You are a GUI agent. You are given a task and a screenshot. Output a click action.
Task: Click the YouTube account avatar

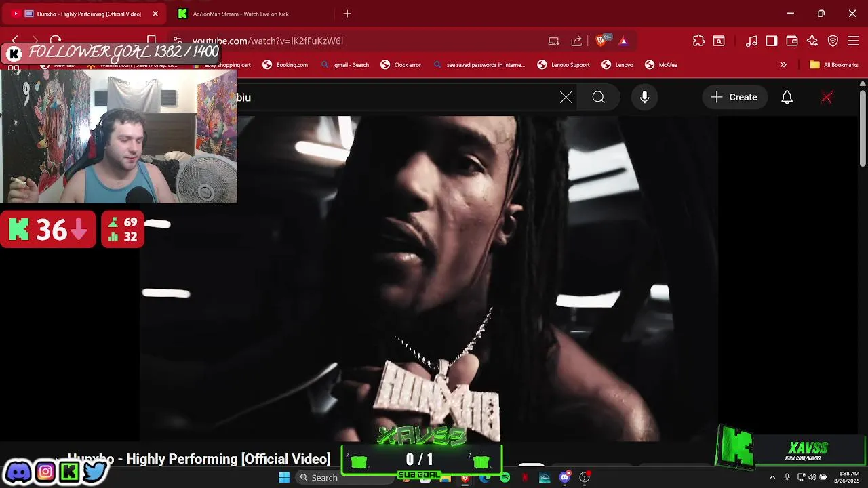coord(827,98)
